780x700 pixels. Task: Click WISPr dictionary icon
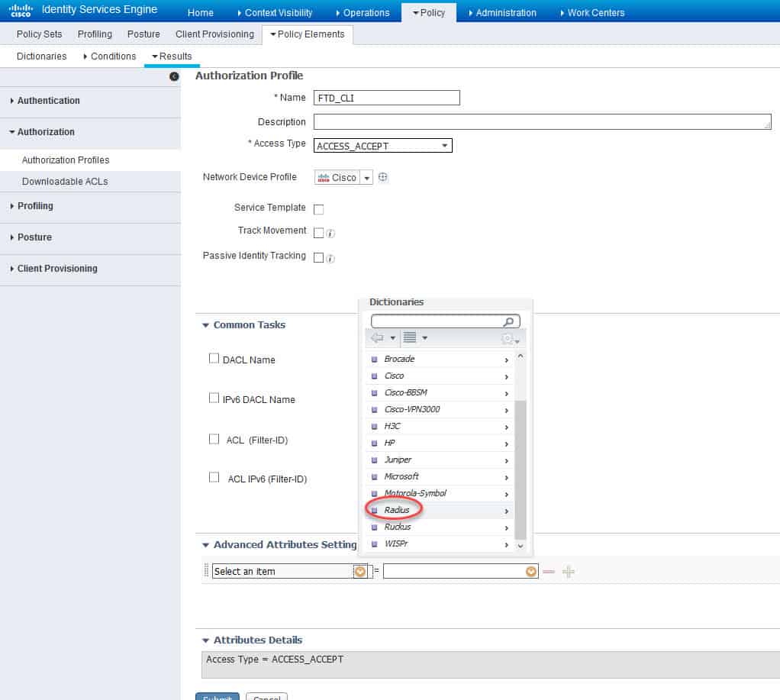tap(375, 545)
